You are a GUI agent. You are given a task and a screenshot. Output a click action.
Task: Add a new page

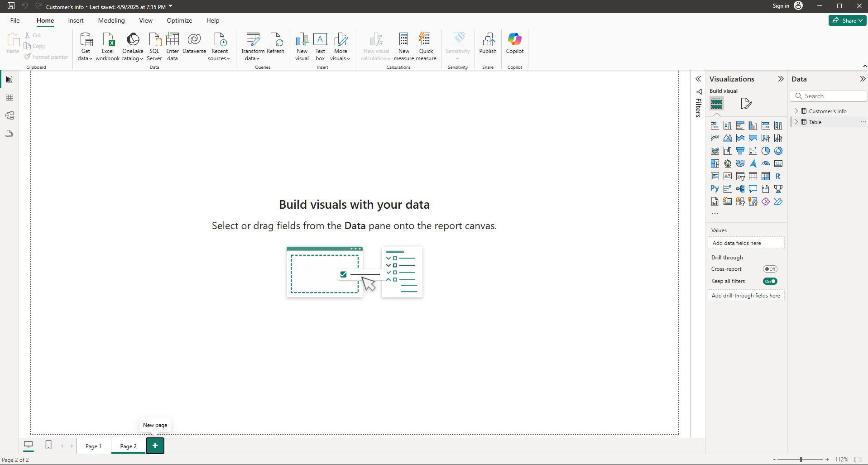(x=155, y=446)
